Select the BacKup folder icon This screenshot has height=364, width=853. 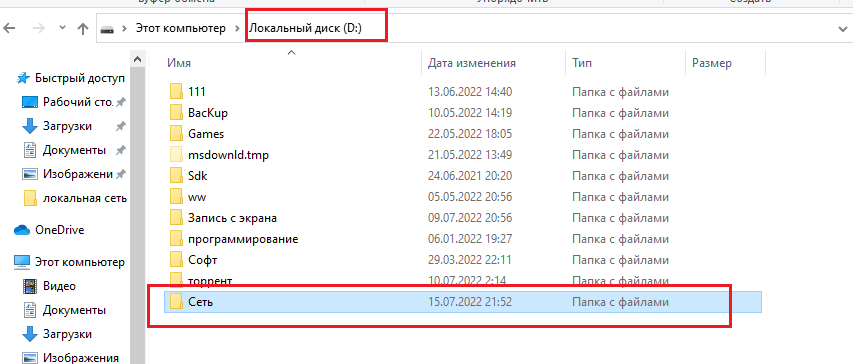tap(176, 113)
